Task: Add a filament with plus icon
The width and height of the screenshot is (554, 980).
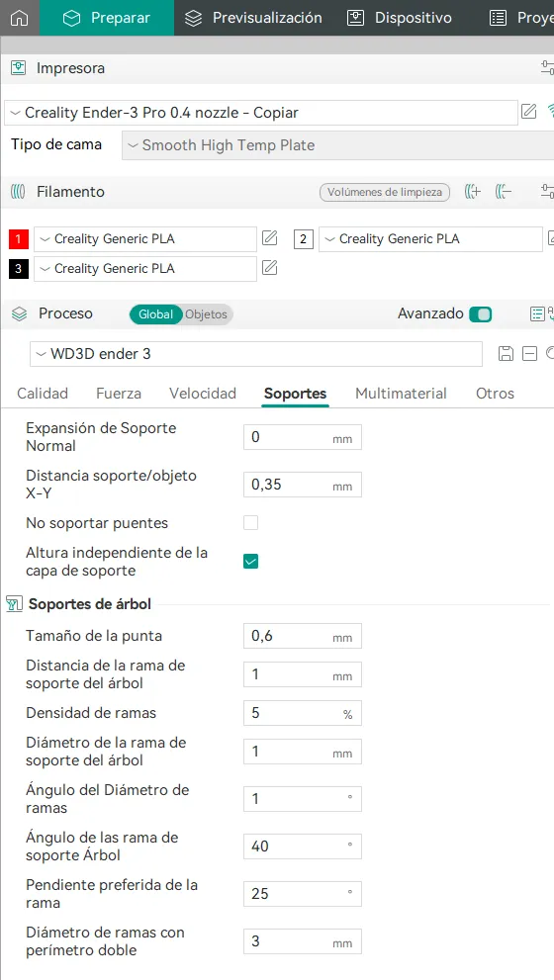Action: 473,192
